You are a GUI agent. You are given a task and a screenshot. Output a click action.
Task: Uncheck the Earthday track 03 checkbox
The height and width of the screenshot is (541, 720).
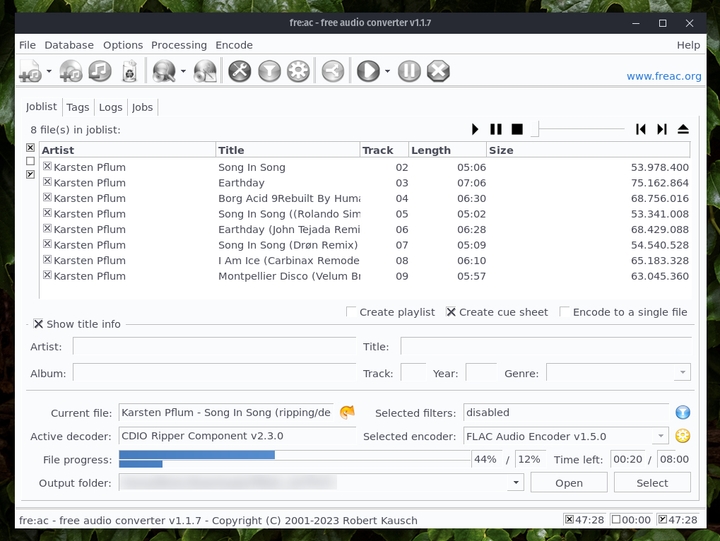pyautogui.click(x=47, y=182)
